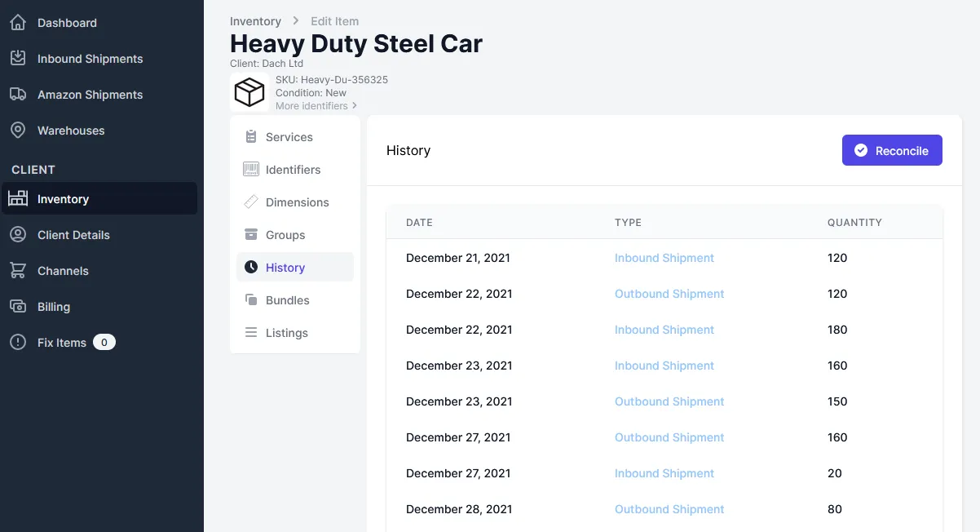
Task: Click the Channels shopping cart icon
Action: (18, 271)
